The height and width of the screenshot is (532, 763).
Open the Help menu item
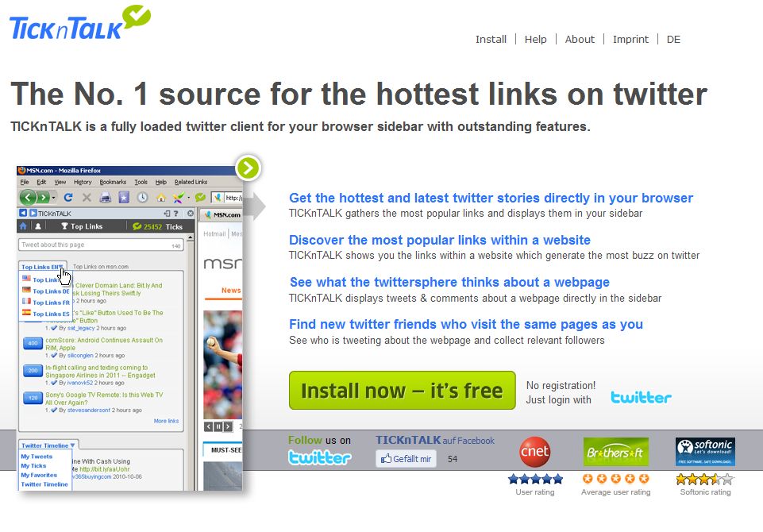(x=535, y=40)
